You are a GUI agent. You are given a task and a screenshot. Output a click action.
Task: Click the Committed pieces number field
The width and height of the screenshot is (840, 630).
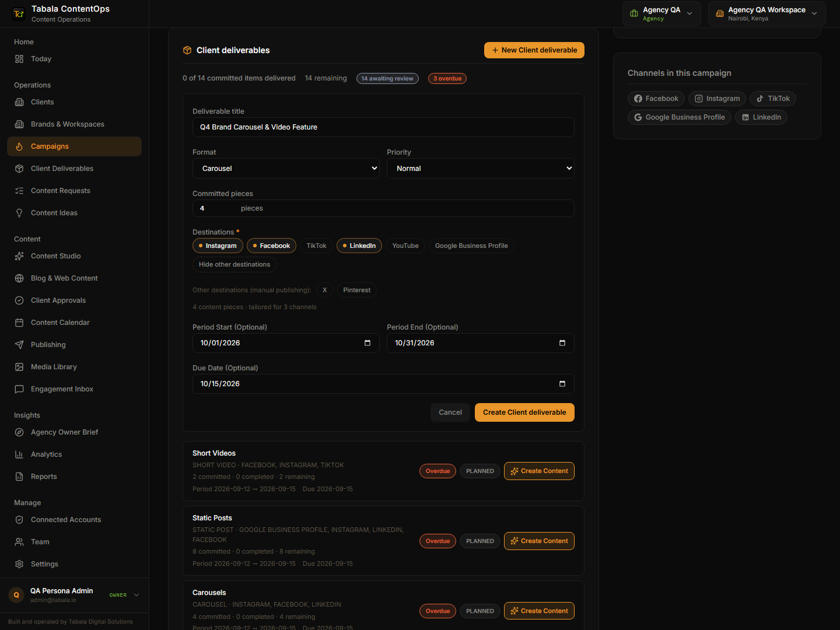[383, 208]
